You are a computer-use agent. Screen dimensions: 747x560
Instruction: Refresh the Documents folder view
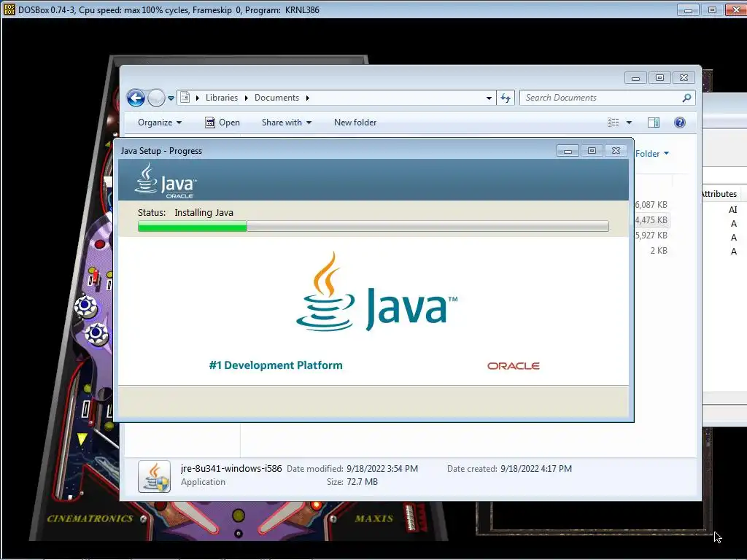click(x=506, y=98)
